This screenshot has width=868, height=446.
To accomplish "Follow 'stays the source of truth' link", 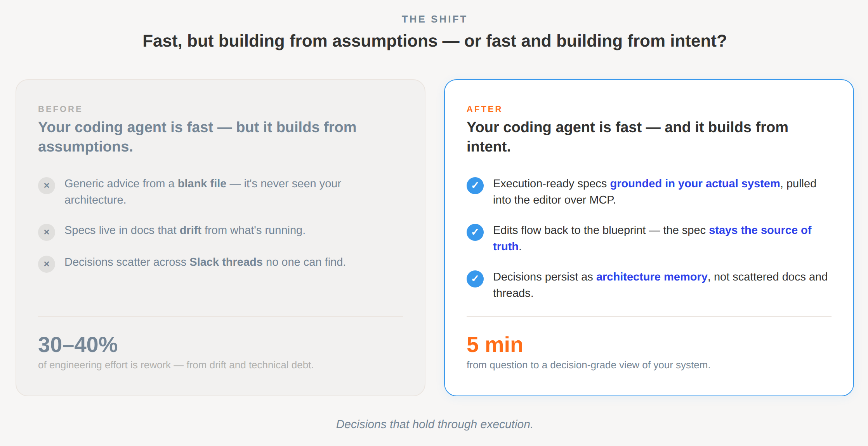I will point(760,230).
